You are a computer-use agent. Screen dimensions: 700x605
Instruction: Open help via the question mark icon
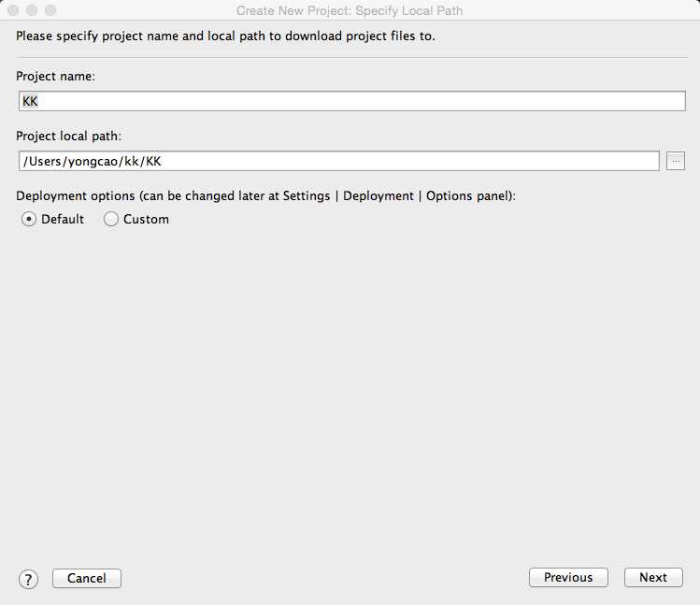click(x=28, y=580)
